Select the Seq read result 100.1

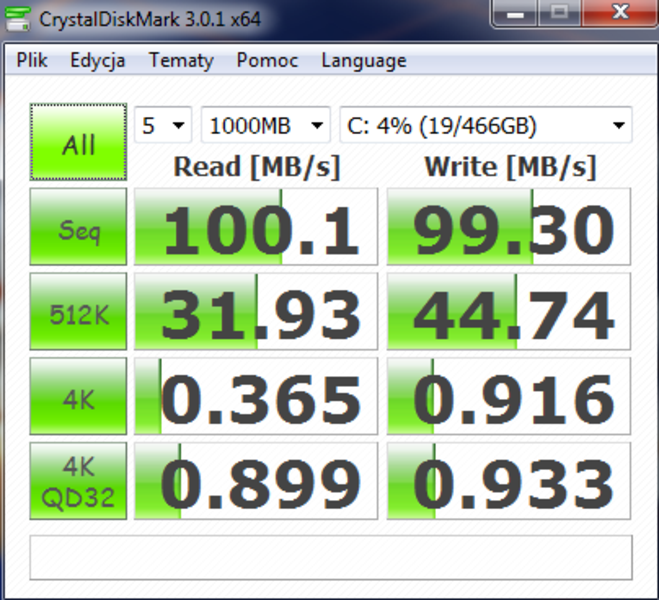pyautogui.click(x=256, y=226)
